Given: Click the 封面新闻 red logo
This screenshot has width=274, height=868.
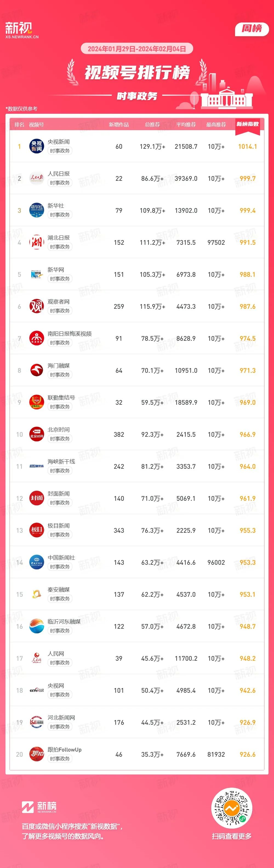Looking at the screenshot, I should coord(36,498).
